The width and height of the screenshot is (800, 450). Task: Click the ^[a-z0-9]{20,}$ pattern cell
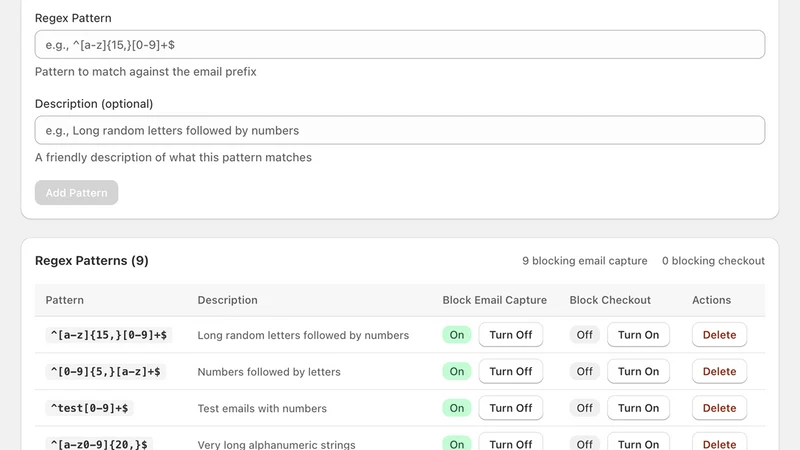pos(99,444)
